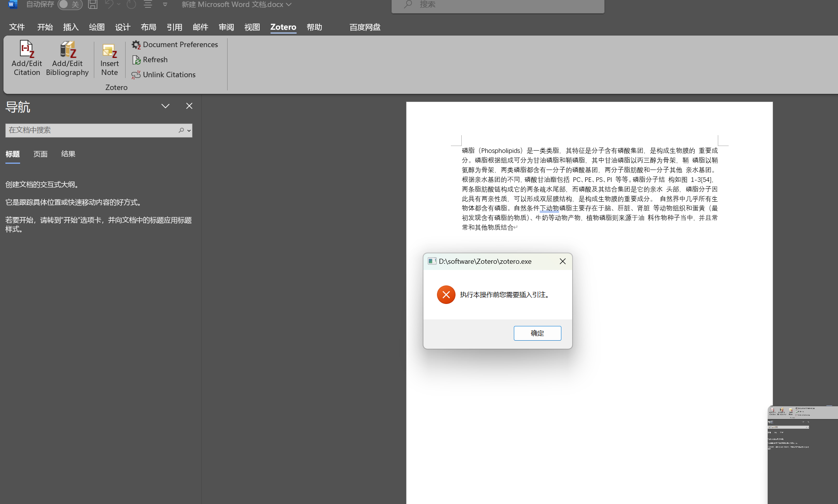Switch to the 页面 navigation tab
The width and height of the screenshot is (838, 504).
pos(40,154)
